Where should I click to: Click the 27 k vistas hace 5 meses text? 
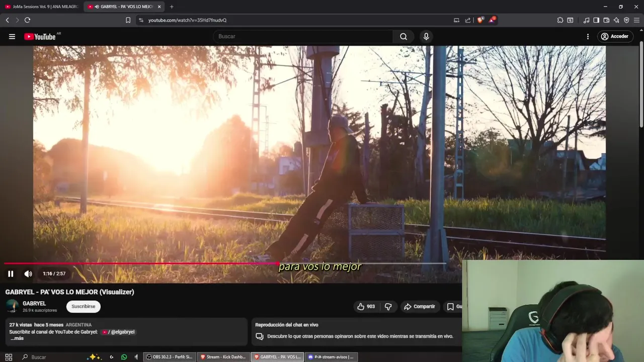tap(36, 325)
